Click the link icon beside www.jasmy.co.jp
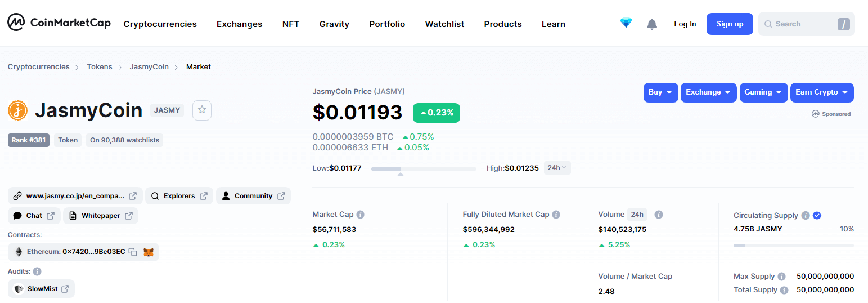Viewport: 868px width, 303px height. click(x=17, y=196)
